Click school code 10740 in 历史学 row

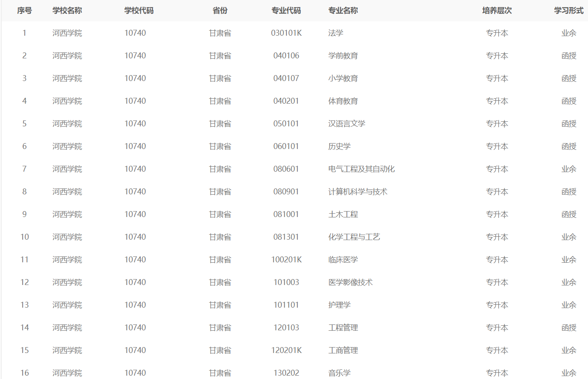pyautogui.click(x=135, y=146)
